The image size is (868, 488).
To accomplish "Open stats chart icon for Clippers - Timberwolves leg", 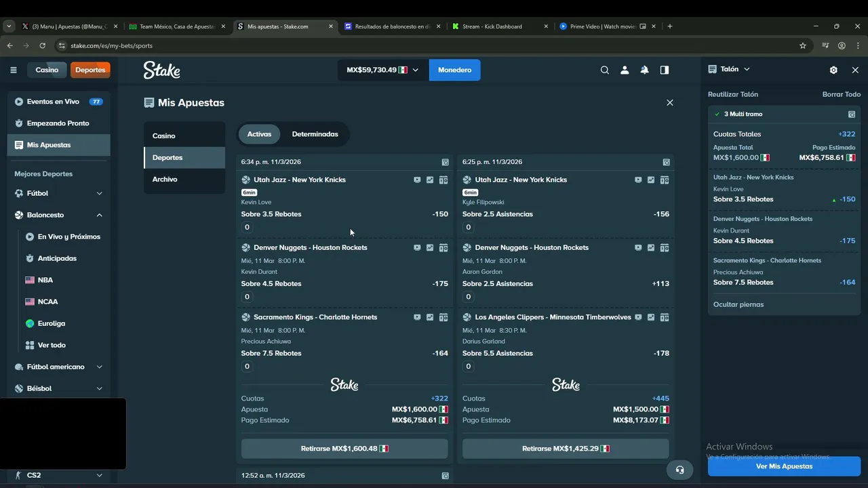I will 651,317.
